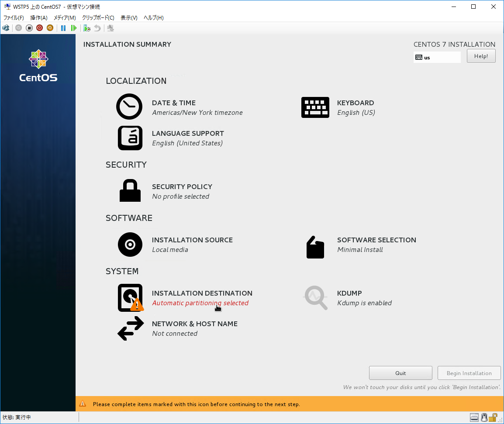Open the ヘルプ(H) menu

tap(154, 17)
